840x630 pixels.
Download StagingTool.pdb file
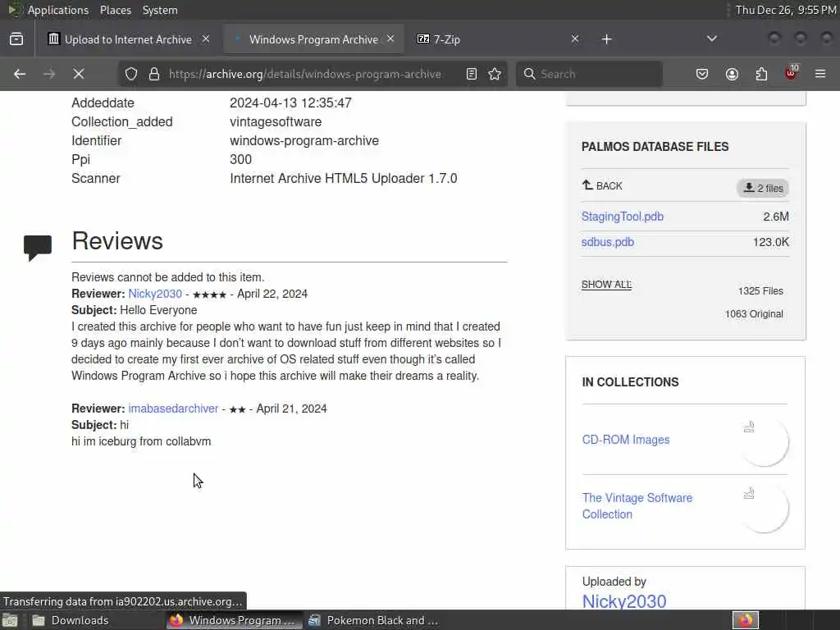[x=623, y=217]
